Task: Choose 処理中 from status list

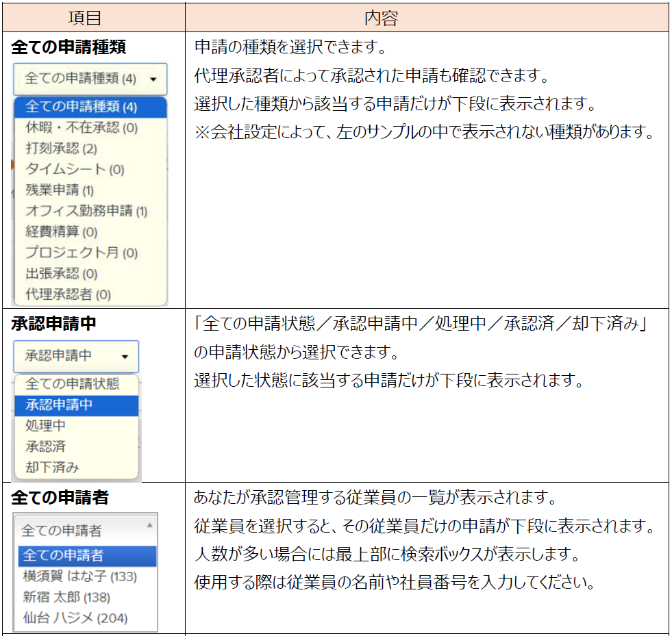Action: point(45,426)
